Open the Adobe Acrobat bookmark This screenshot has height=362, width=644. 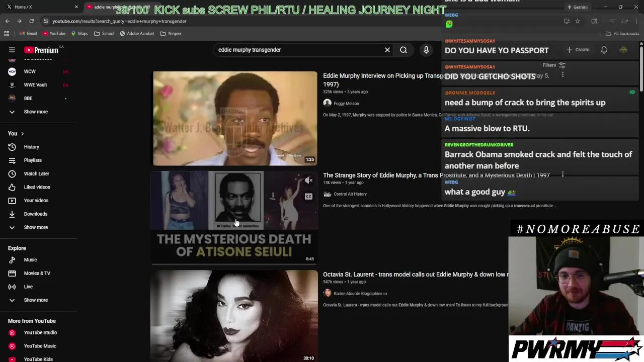pyautogui.click(x=136, y=33)
